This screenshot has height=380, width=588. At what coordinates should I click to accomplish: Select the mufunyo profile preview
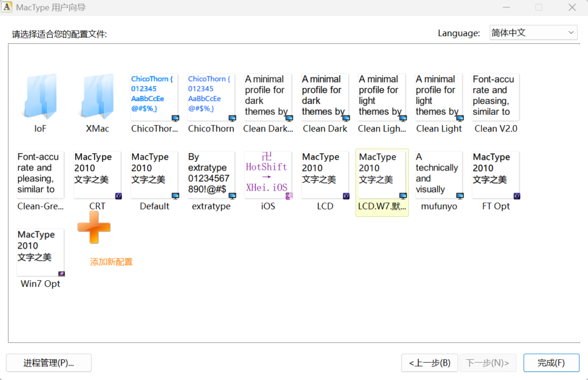click(439, 175)
